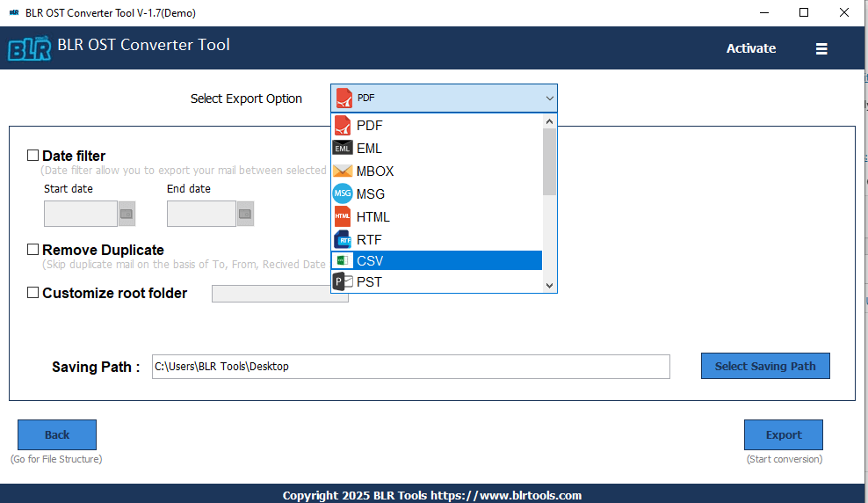Select MSG from the export list

coord(437,193)
